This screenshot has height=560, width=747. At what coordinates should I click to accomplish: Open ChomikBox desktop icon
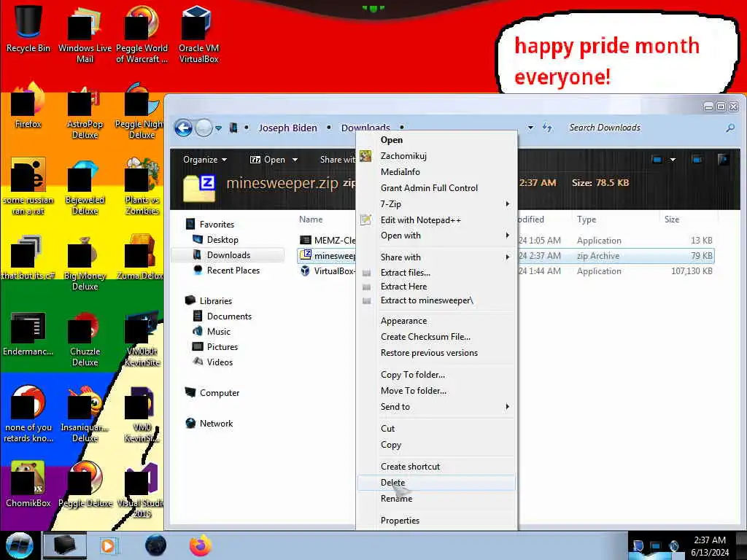click(28, 484)
